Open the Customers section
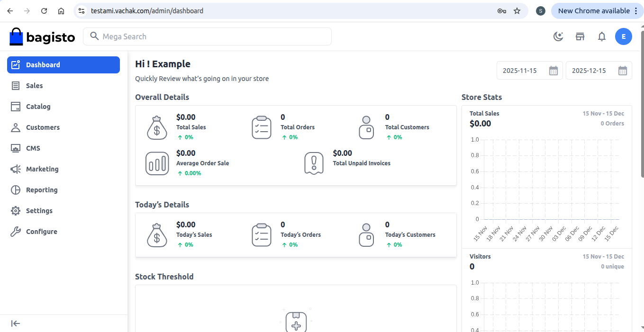The width and height of the screenshot is (644, 332). pyautogui.click(x=43, y=127)
